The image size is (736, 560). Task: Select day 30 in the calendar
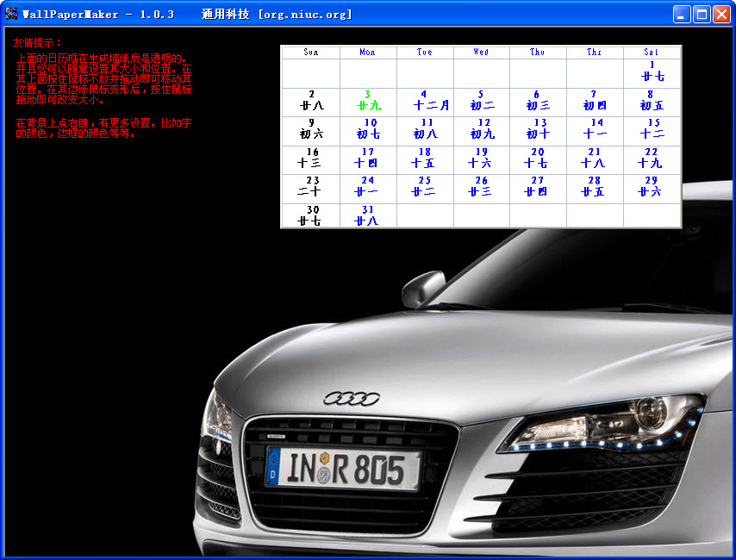coord(311,215)
